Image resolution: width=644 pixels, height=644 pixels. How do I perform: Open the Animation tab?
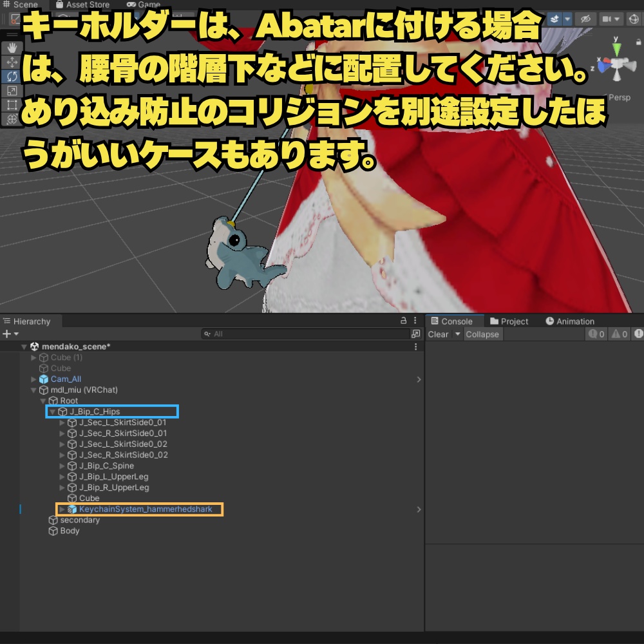(x=570, y=321)
